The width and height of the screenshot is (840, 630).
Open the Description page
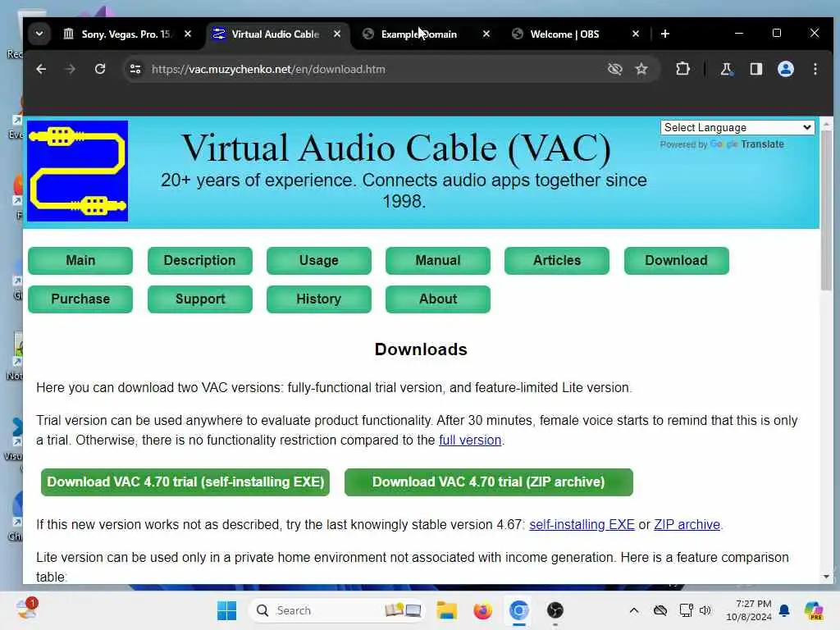(200, 260)
